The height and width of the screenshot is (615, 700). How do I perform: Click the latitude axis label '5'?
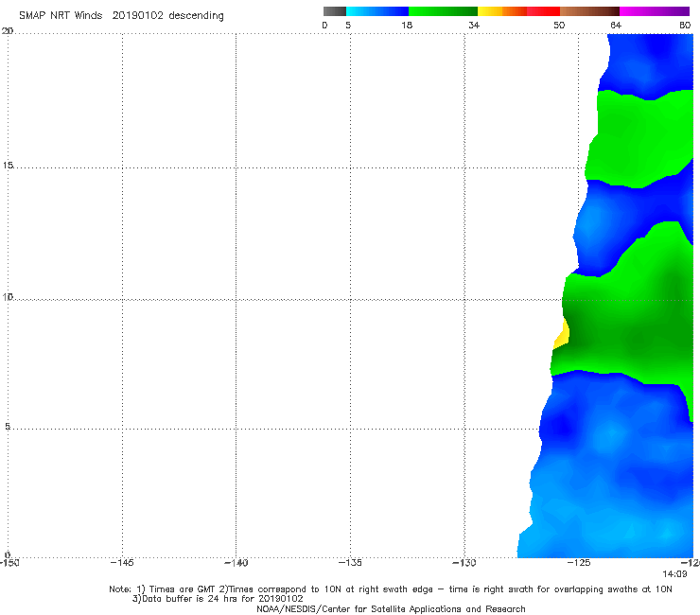coord(8,427)
